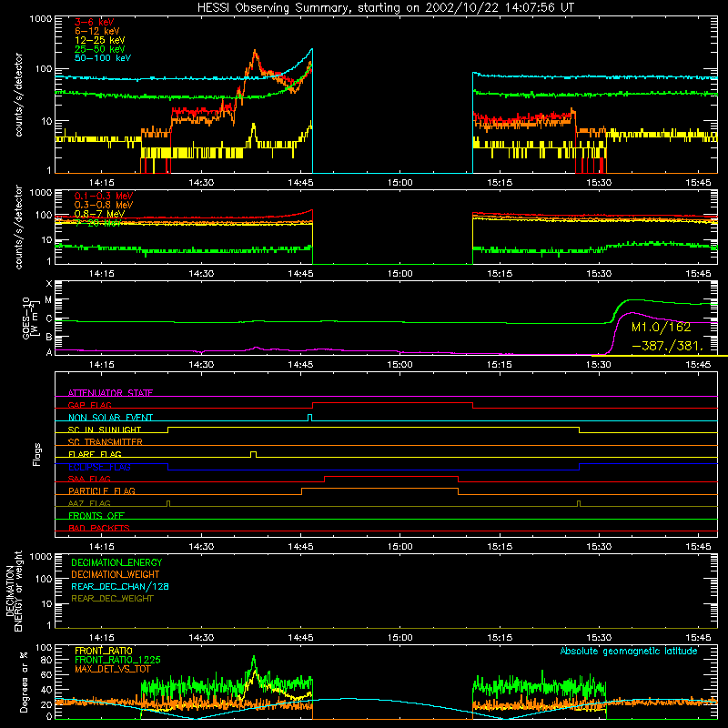
Task: Select the M1.0/162 flare annotation
Action: tap(662, 328)
